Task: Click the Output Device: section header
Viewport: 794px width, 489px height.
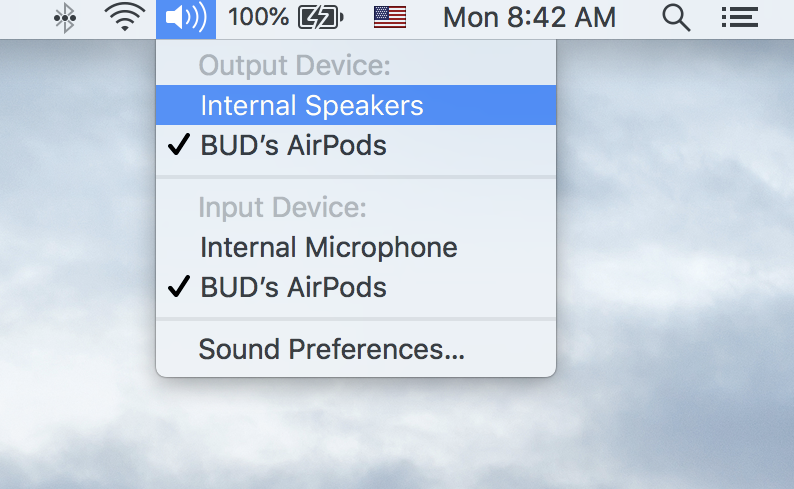Action: (294, 65)
